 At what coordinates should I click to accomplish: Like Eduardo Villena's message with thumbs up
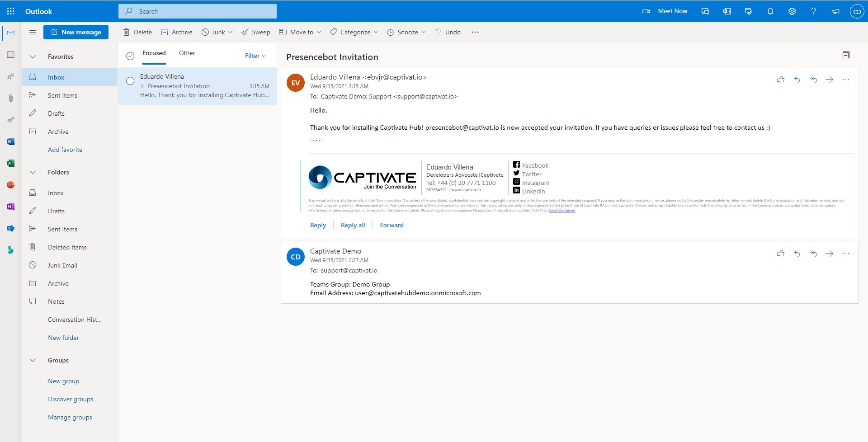coord(781,80)
